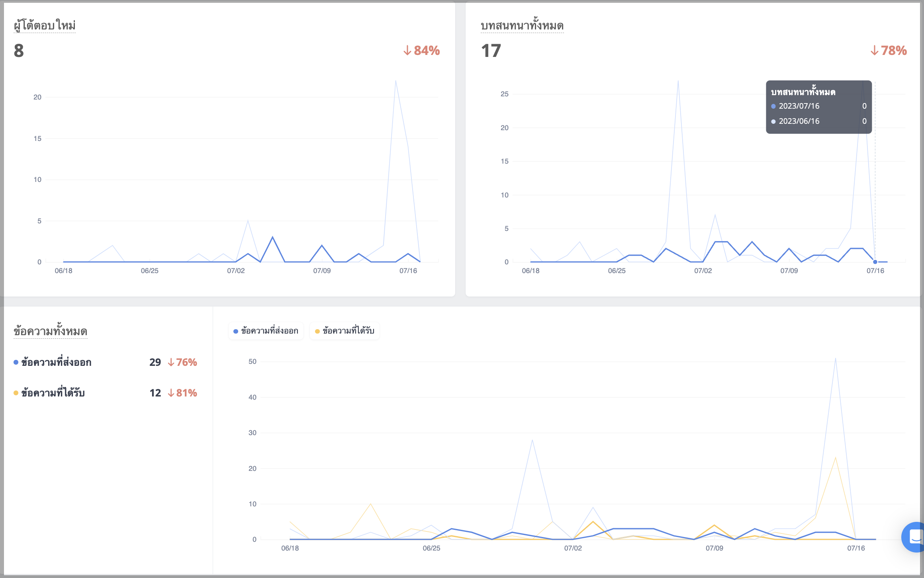The width and height of the screenshot is (924, 578).
Task: Click the บทสนทนาทั้งหมด card title
Action: [522, 25]
